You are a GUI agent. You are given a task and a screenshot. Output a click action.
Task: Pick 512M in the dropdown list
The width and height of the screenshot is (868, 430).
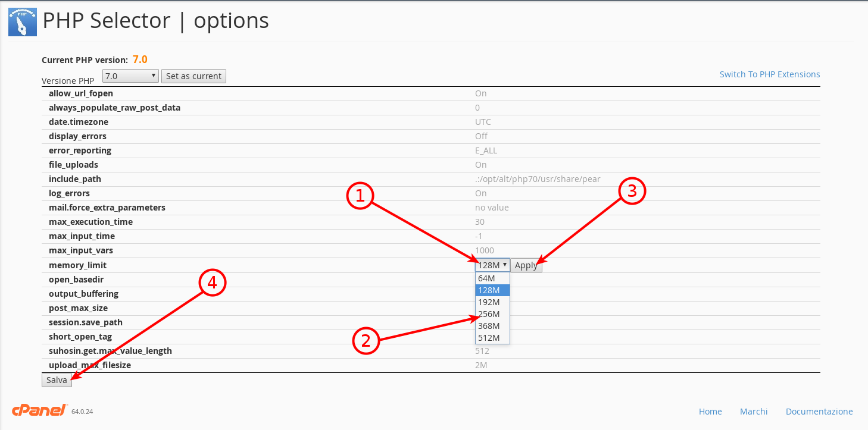[x=492, y=338]
